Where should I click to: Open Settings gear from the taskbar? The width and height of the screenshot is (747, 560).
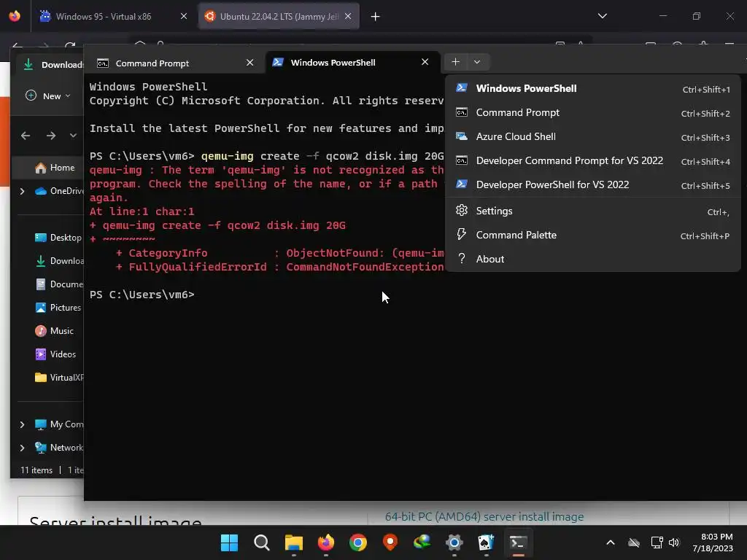(454, 542)
